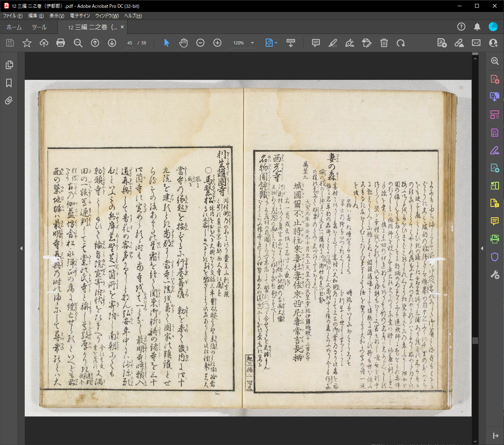This screenshot has height=445, width=504.
Task: Open the page thumbnails panel
Action: pos(9,65)
